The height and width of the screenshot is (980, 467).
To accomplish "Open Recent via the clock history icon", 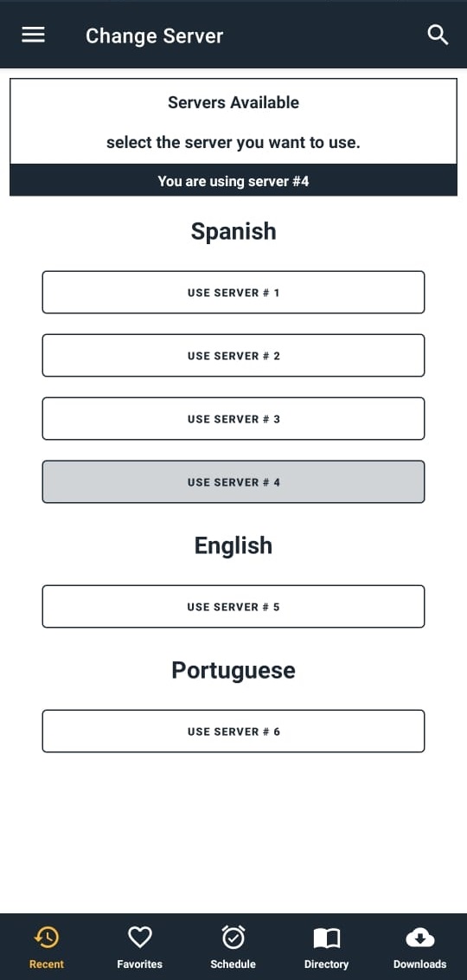I will point(46,938).
